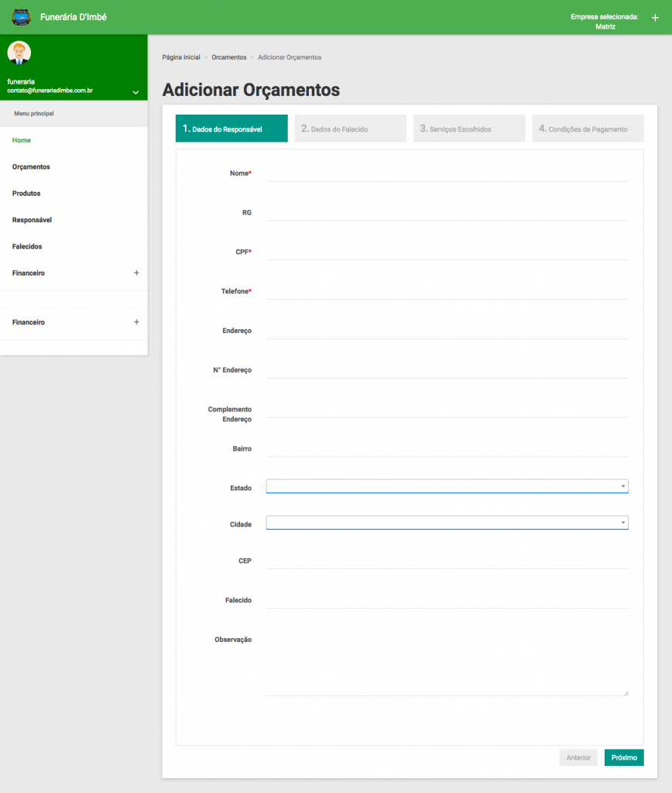Expand the user profile chevron
The image size is (672, 793).
pos(135,92)
